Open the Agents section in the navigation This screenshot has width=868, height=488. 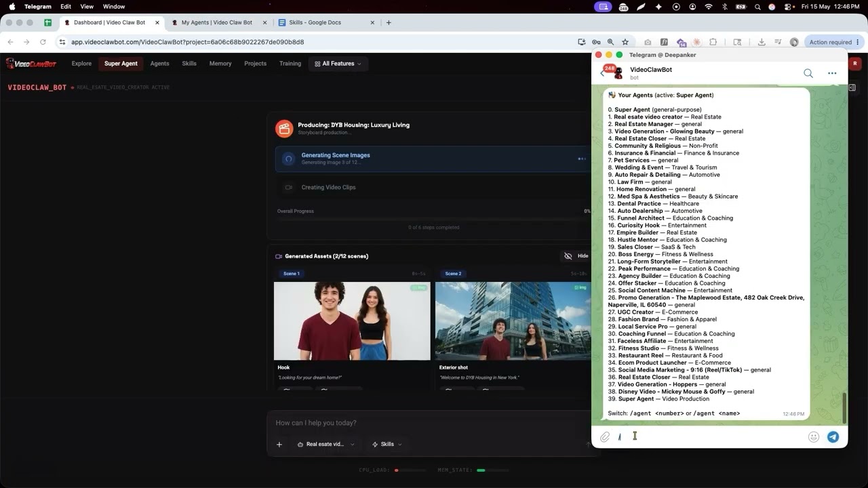click(x=160, y=64)
